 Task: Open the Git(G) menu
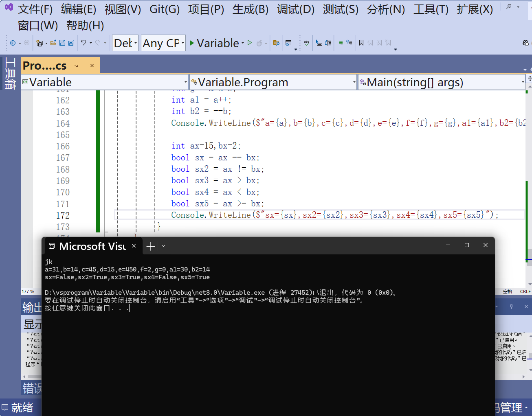coord(165,9)
